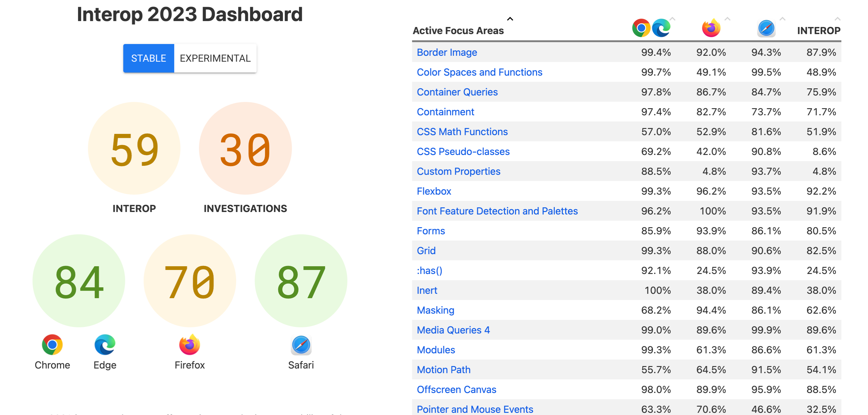This screenshot has width=868, height=415.
Task: Open the Containment focus area
Action: (x=445, y=112)
